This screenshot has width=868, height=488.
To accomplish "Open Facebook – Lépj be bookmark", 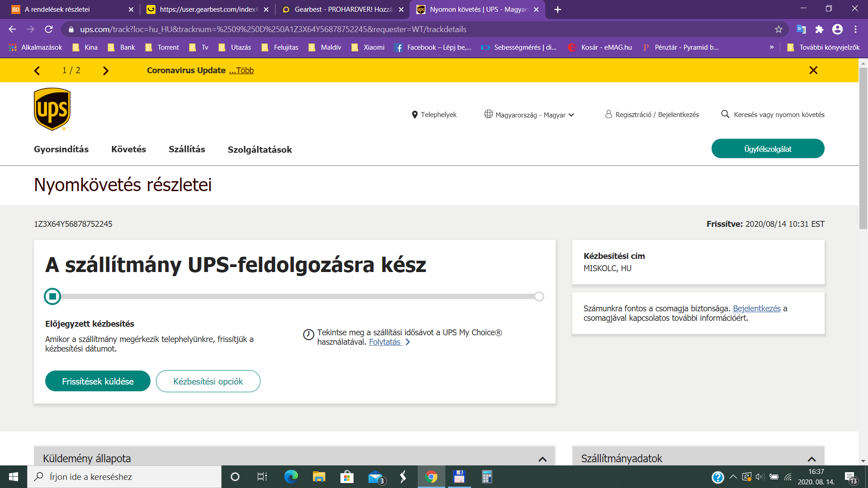I will pos(433,47).
